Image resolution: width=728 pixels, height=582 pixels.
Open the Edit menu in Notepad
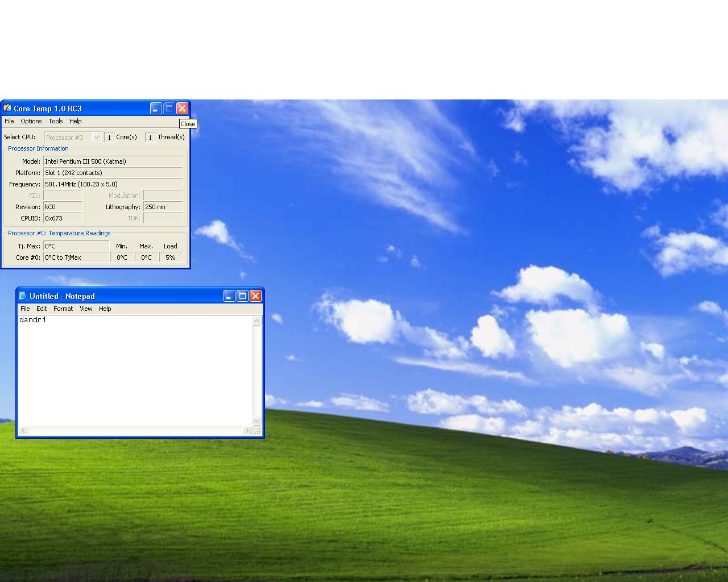pyautogui.click(x=42, y=309)
